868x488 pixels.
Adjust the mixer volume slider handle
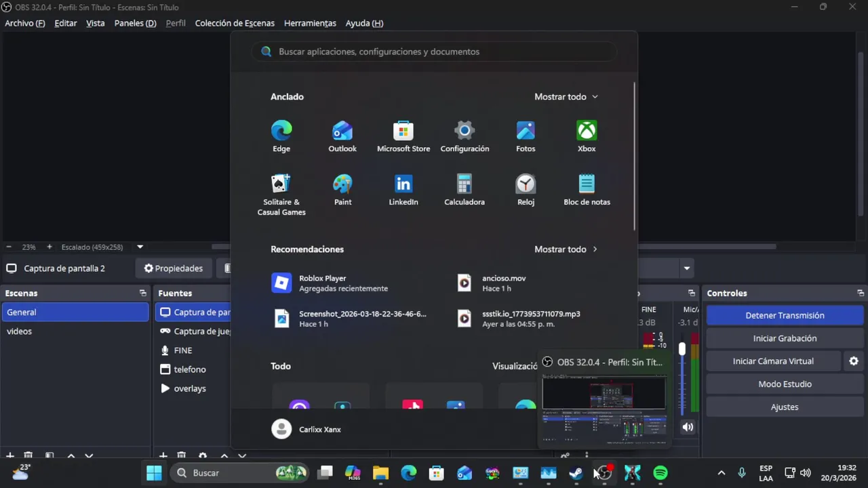[x=682, y=349]
